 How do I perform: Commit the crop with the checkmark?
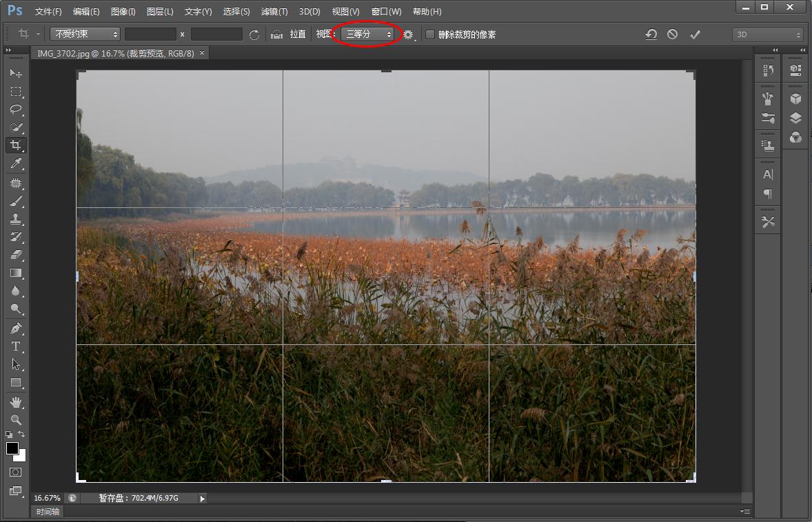click(x=695, y=34)
